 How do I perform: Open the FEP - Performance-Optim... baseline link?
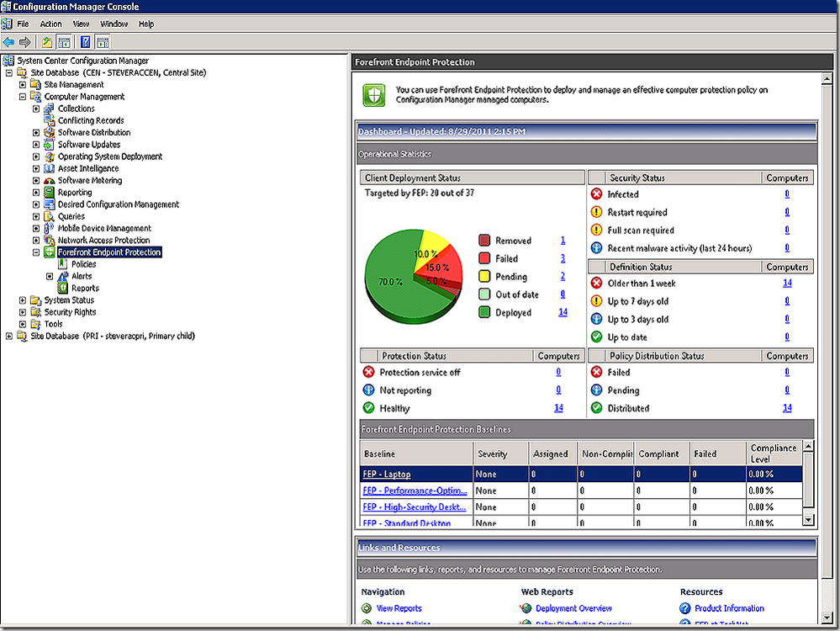click(x=415, y=490)
